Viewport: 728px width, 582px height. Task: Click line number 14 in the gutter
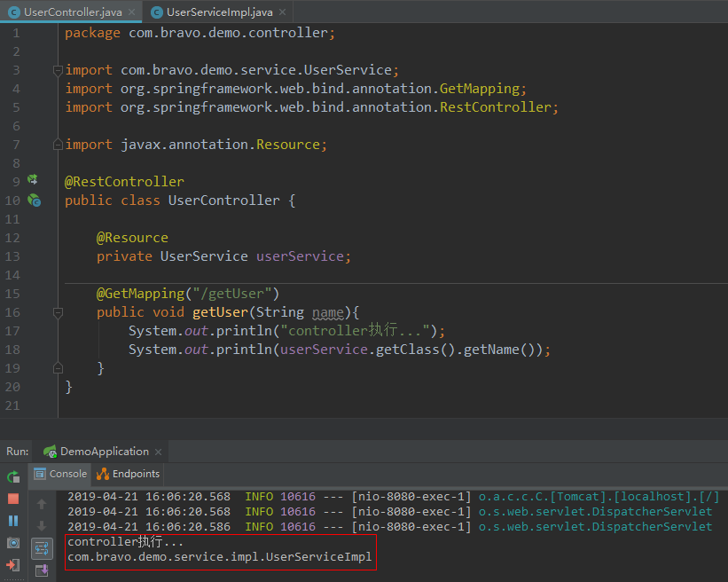12,275
